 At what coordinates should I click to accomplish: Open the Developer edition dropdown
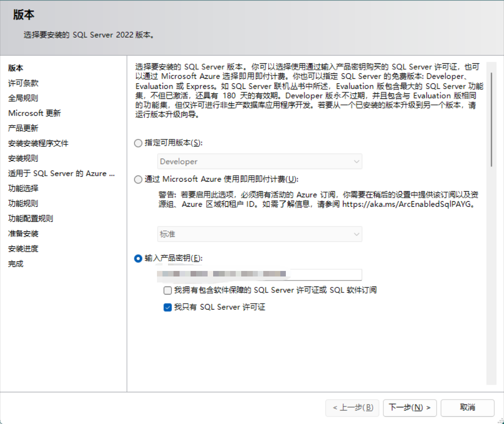coord(260,162)
